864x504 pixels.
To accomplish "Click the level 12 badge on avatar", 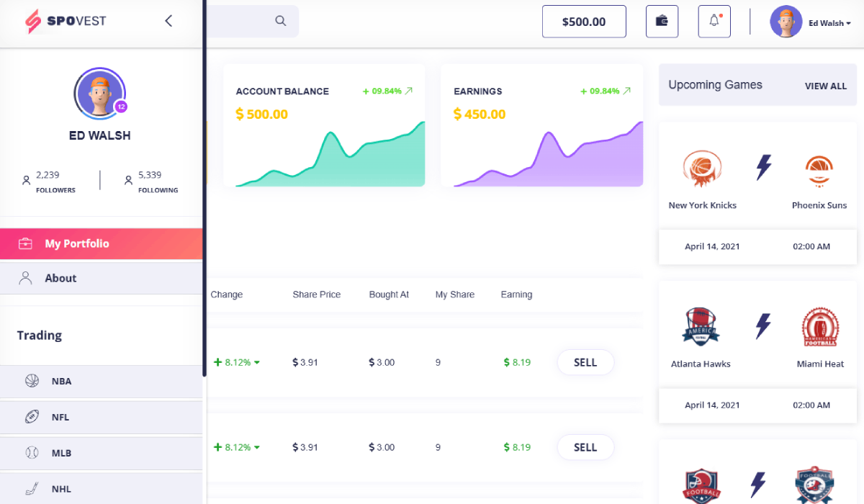I will pos(121,107).
